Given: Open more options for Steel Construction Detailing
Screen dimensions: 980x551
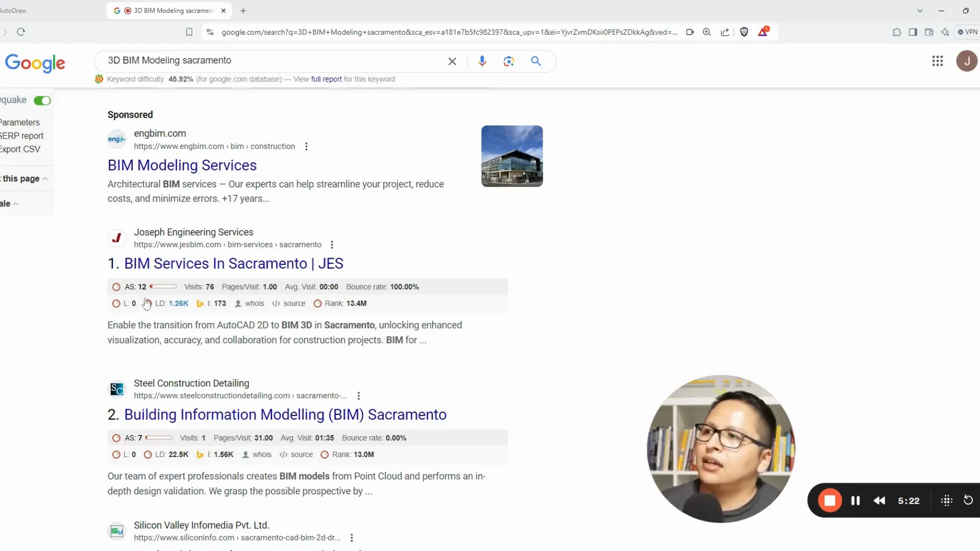Looking at the screenshot, I should coord(359,396).
